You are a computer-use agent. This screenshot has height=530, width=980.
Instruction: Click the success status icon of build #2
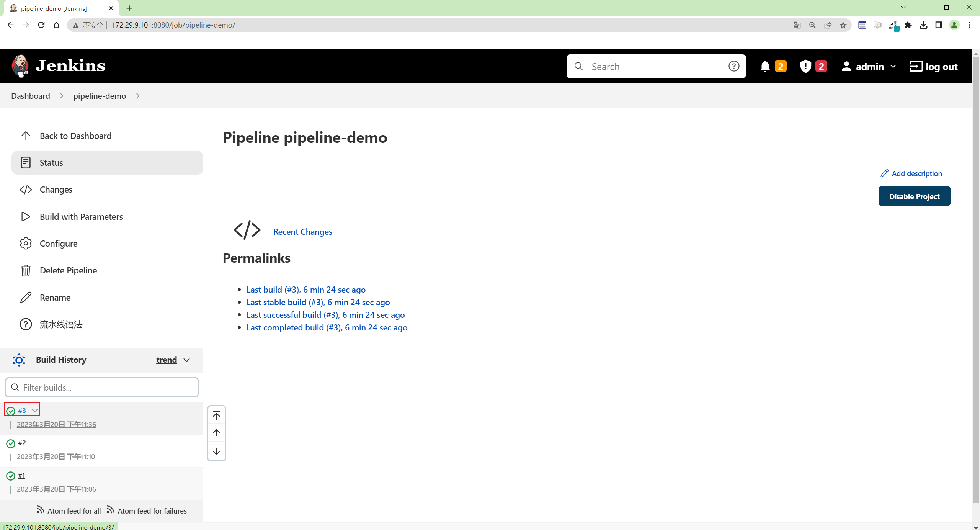tap(11, 443)
